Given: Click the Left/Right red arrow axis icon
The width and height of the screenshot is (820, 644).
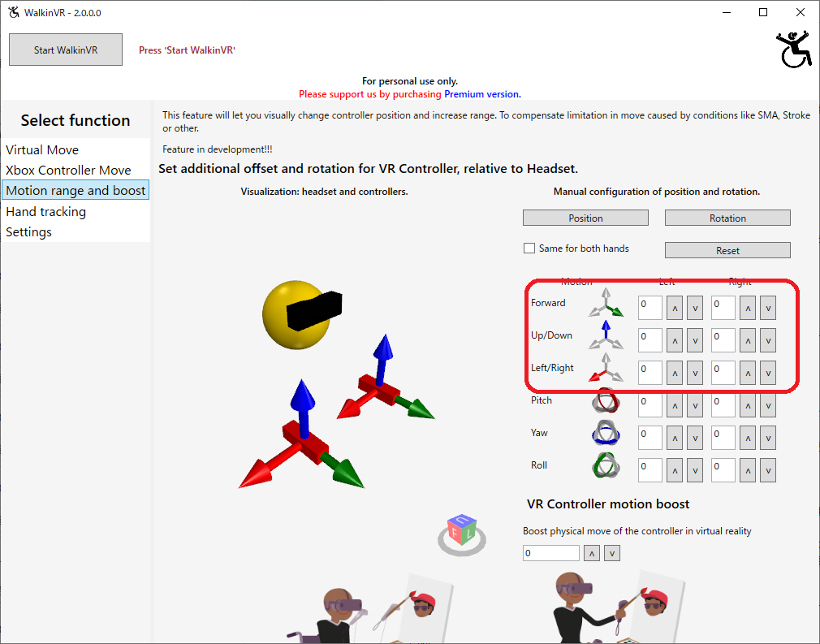Looking at the screenshot, I should pos(606,367).
